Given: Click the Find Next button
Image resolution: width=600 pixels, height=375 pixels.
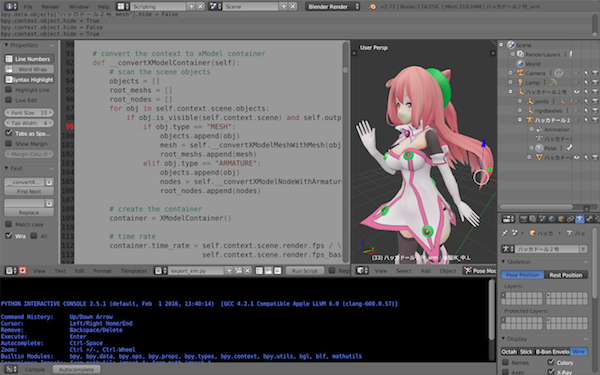Looking at the screenshot, I should click(29, 191).
